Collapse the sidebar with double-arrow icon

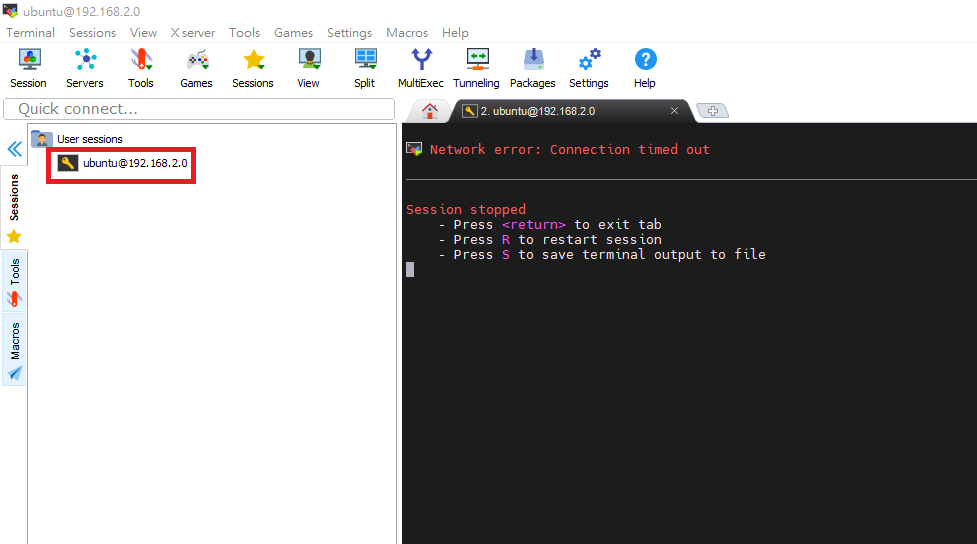[x=15, y=149]
